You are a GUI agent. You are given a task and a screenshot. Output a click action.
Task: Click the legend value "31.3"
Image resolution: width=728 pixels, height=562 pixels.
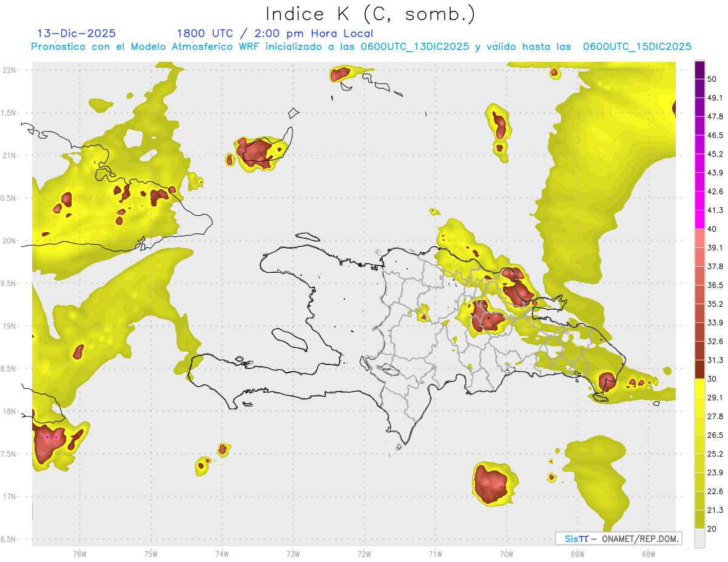click(715, 360)
